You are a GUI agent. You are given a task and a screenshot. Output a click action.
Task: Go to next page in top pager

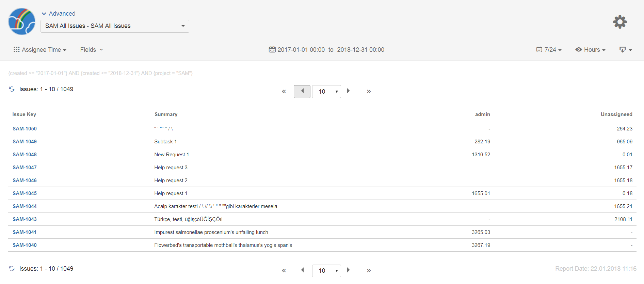[348, 91]
